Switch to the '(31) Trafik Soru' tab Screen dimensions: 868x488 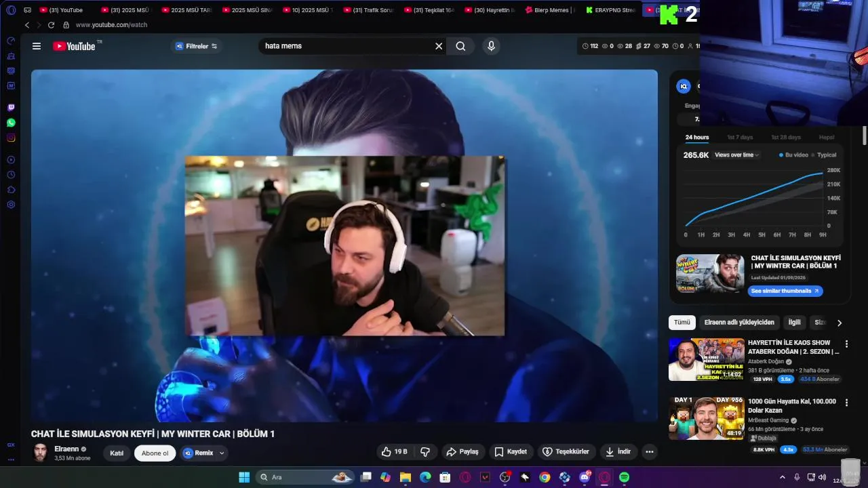click(x=370, y=10)
